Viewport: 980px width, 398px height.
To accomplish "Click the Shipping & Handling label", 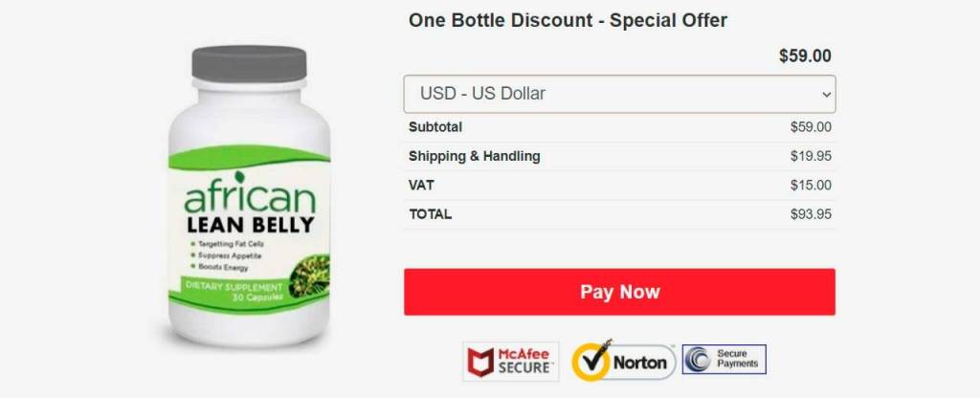I will 475,156.
